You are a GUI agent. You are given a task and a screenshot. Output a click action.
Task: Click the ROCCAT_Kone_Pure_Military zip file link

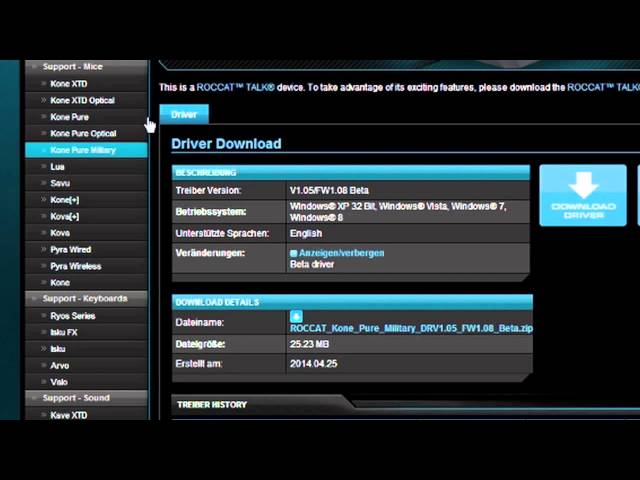[411, 329]
